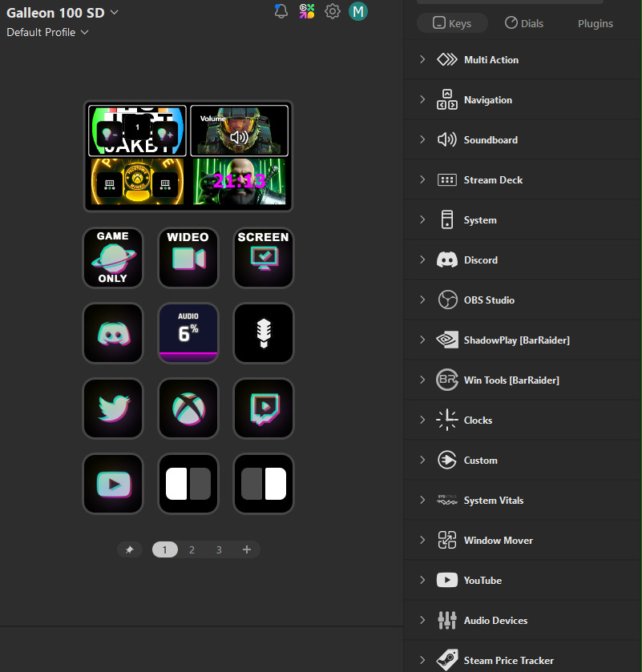Viewport: 642px width, 672px height.
Task: Open the Marketplace colorful icon
Action: [307, 11]
